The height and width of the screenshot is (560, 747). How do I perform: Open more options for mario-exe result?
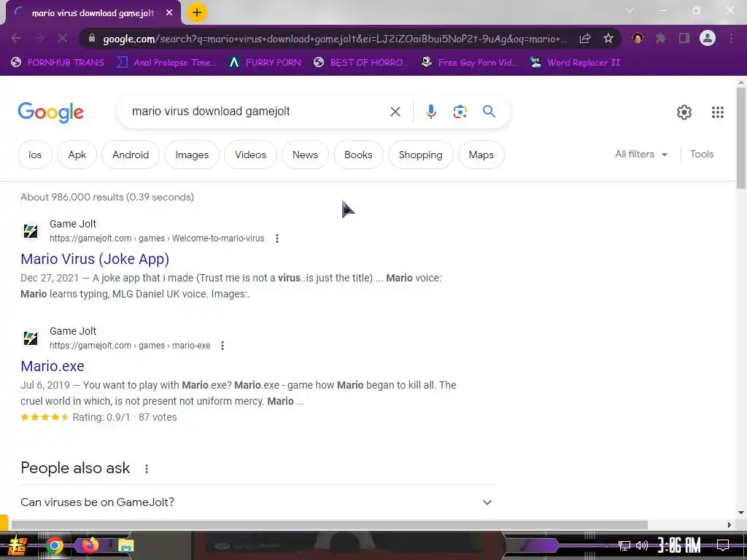coord(222,346)
